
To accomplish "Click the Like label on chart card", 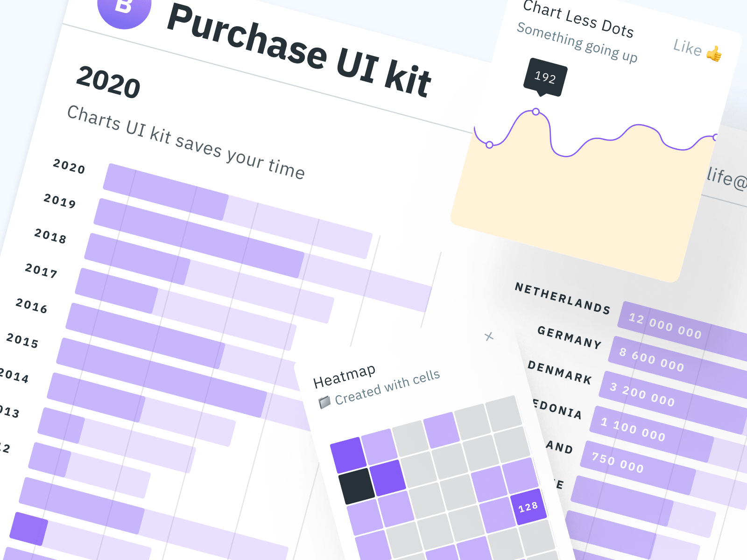I will click(687, 47).
